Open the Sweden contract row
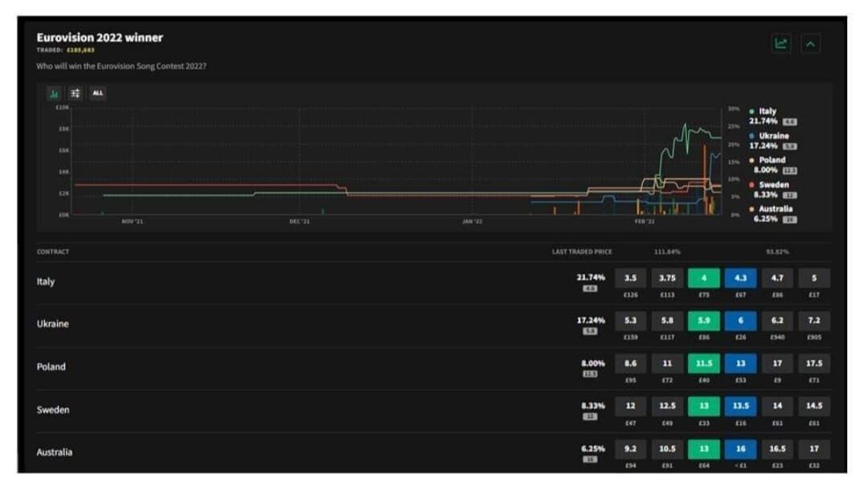 pos(433,411)
